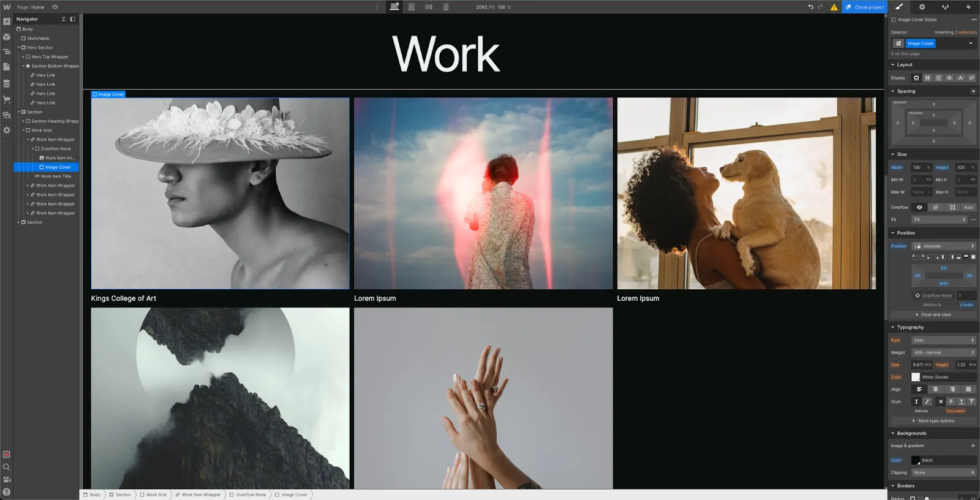
Task: Open the Navigator panel icon in sidebar
Action: pos(7,51)
